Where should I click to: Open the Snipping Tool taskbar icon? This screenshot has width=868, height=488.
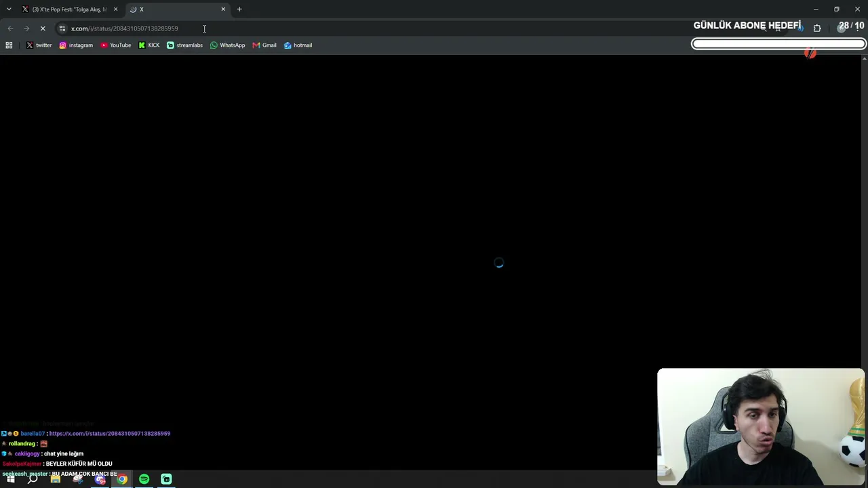tap(77, 479)
